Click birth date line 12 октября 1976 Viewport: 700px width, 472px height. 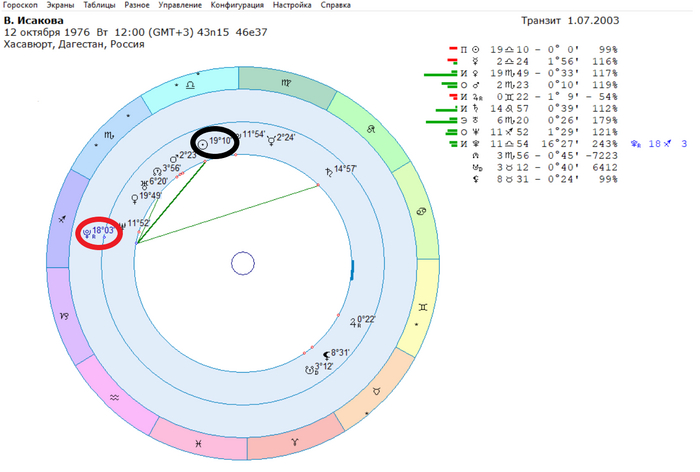[x=136, y=32]
